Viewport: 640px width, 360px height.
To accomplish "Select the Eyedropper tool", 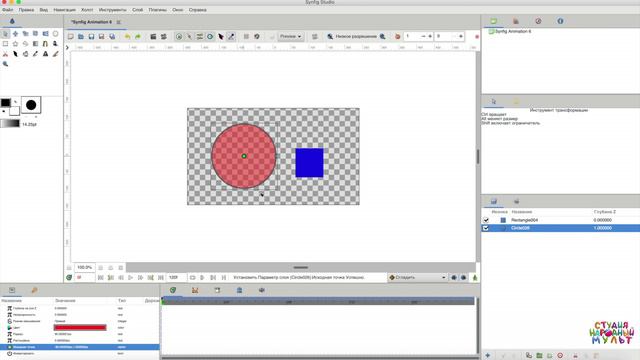I will [36, 54].
